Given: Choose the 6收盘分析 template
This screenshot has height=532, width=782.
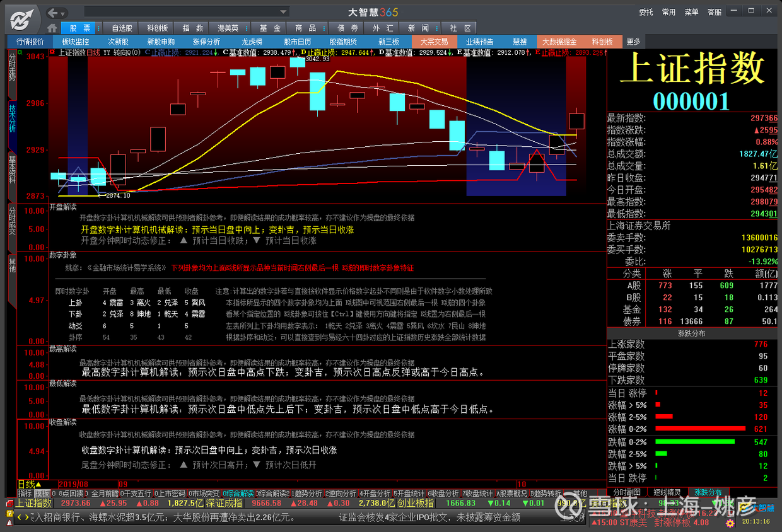Looking at the screenshot, I should (442, 494).
